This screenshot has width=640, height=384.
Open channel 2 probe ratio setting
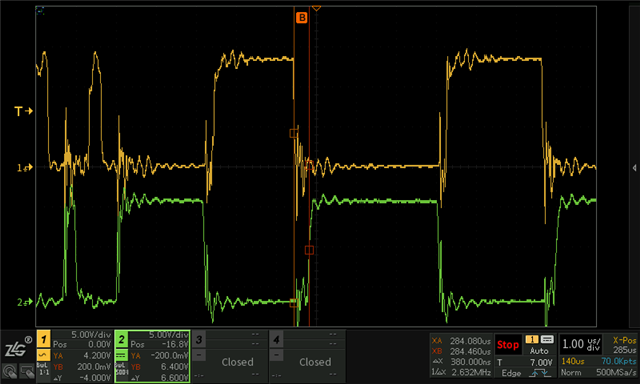[121, 370]
